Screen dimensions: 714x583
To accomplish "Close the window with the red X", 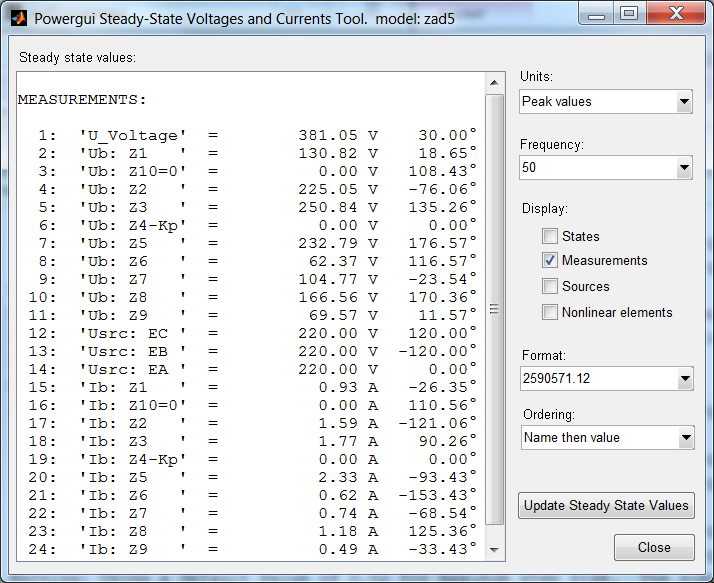I will [x=676, y=14].
